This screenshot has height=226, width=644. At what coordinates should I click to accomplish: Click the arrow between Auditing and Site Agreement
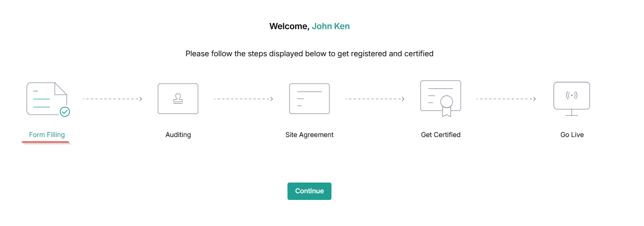[243, 99]
